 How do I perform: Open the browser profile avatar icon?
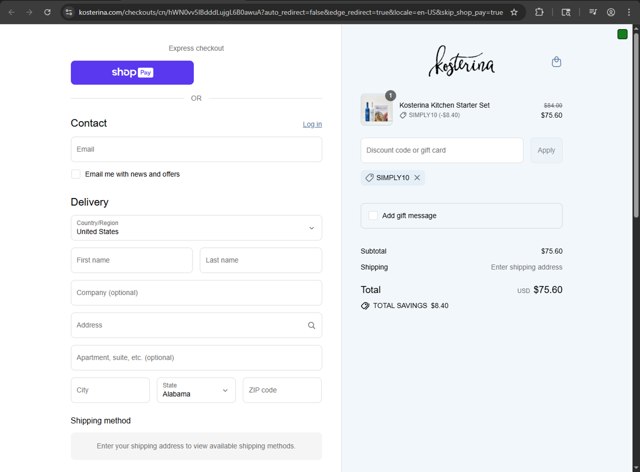tap(611, 12)
